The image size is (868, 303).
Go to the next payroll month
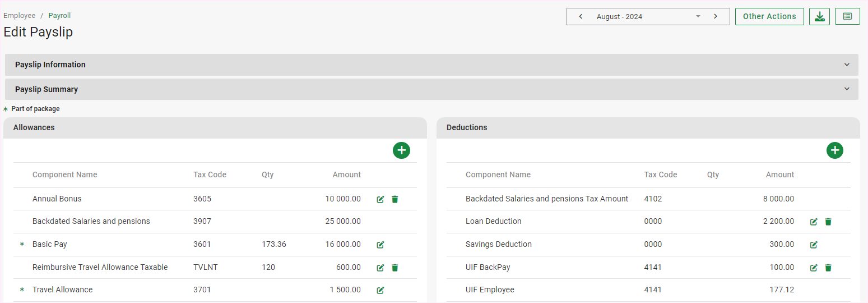coord(716,17)
